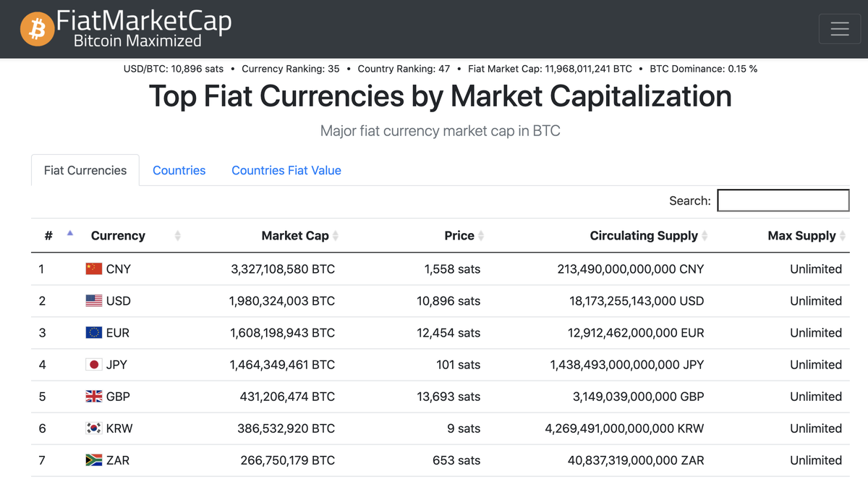Click the UK flag next to GBP

(x=94, y=396)
